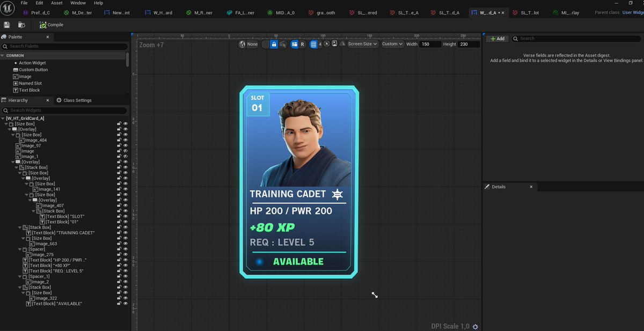Click the flip/mirror icon in designer toolbar
Image resolution: width=644 pixels, height=331 pixels.
tap(342, 43)
